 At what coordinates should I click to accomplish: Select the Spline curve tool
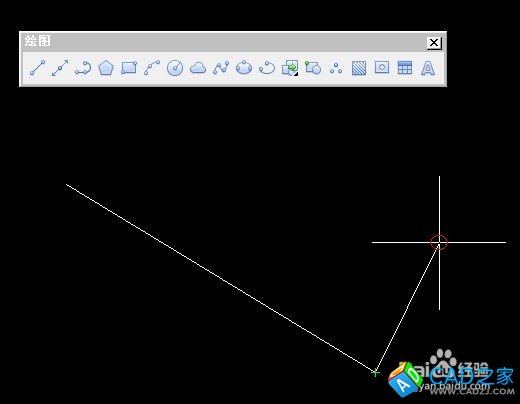[221, 68]
